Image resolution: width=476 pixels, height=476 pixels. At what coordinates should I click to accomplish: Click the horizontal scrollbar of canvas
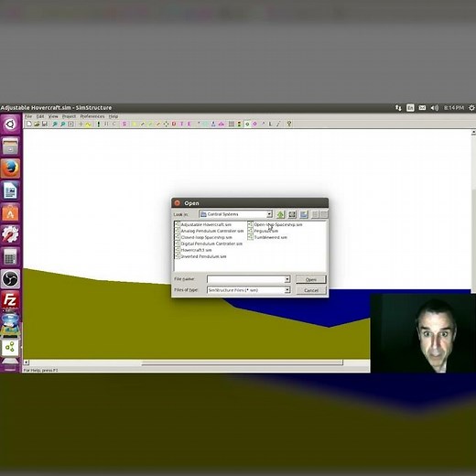click(x=242, y=362)
